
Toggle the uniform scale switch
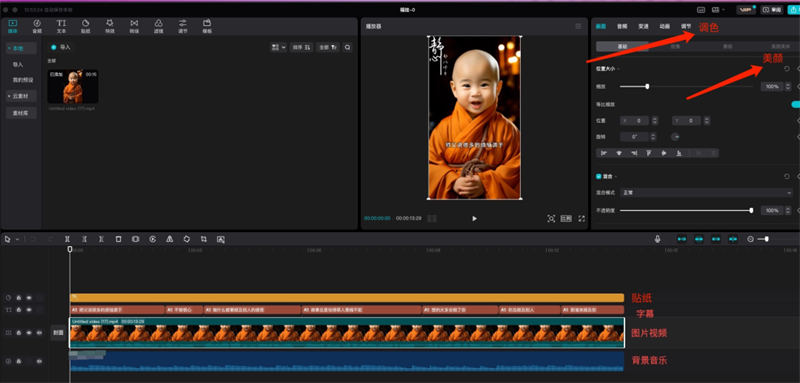[795, 104]
